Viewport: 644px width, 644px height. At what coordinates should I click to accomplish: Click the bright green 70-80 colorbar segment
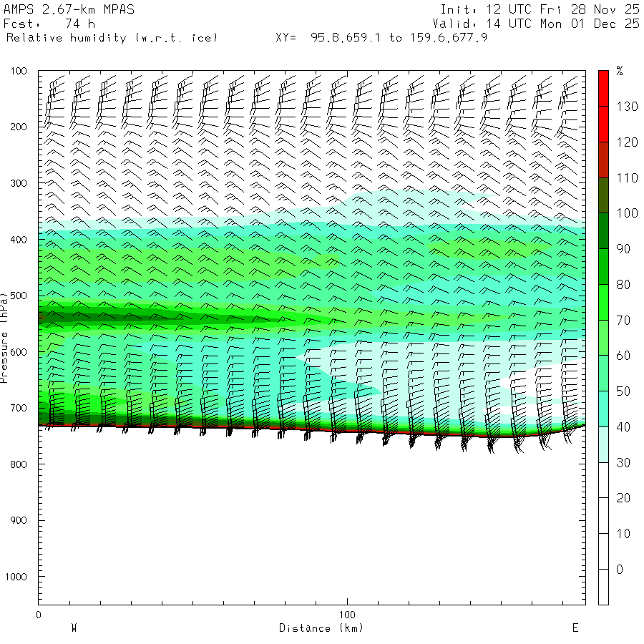pyautogui.click(x=603, y=302)
